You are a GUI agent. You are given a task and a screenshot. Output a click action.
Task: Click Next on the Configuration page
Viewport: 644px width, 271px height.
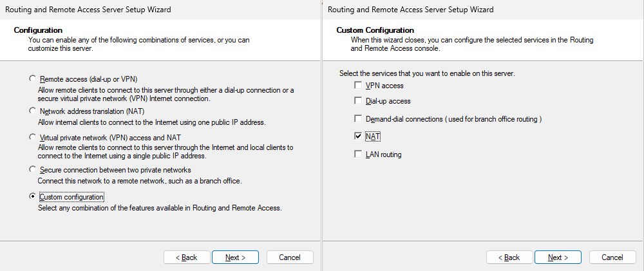click(x=235, y=257)
